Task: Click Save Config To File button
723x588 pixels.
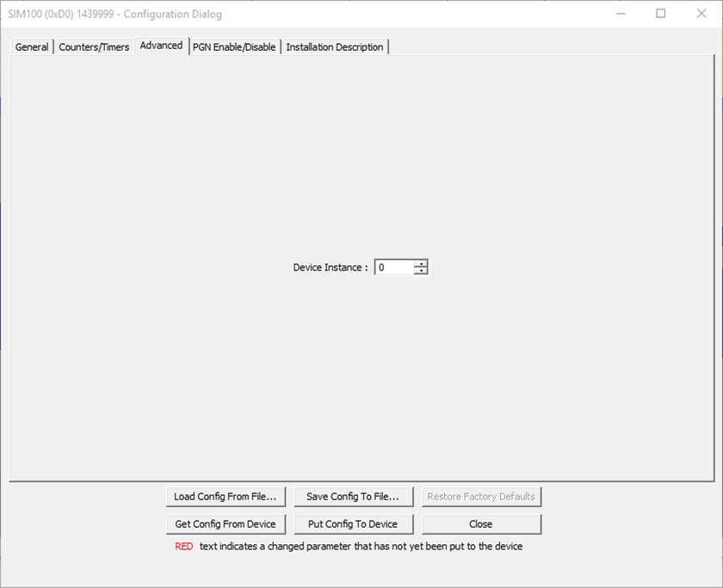Action: [x=353, y=497]
